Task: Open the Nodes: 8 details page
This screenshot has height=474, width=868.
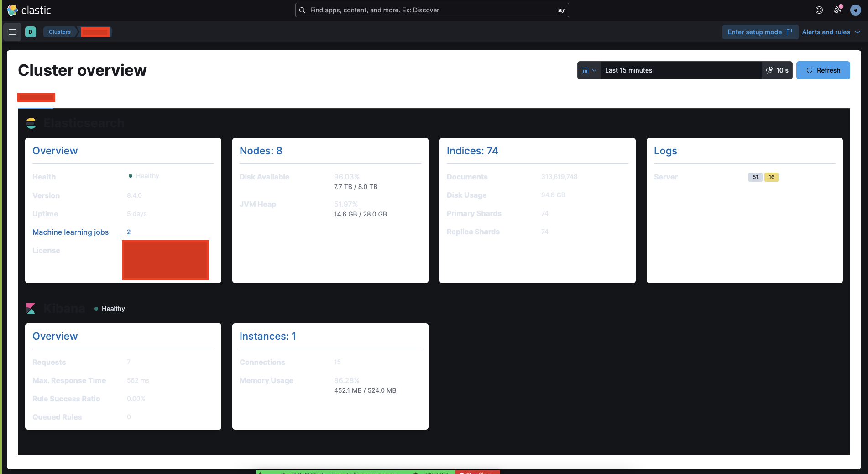Action: (x=261, y=151)
